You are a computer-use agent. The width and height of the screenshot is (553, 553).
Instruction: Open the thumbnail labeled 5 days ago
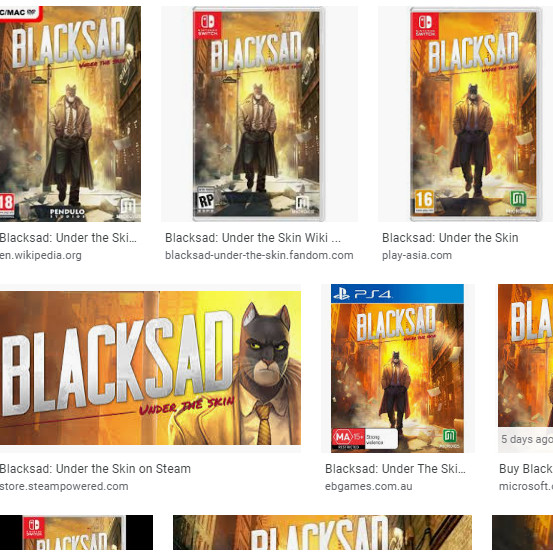point(525,368)
